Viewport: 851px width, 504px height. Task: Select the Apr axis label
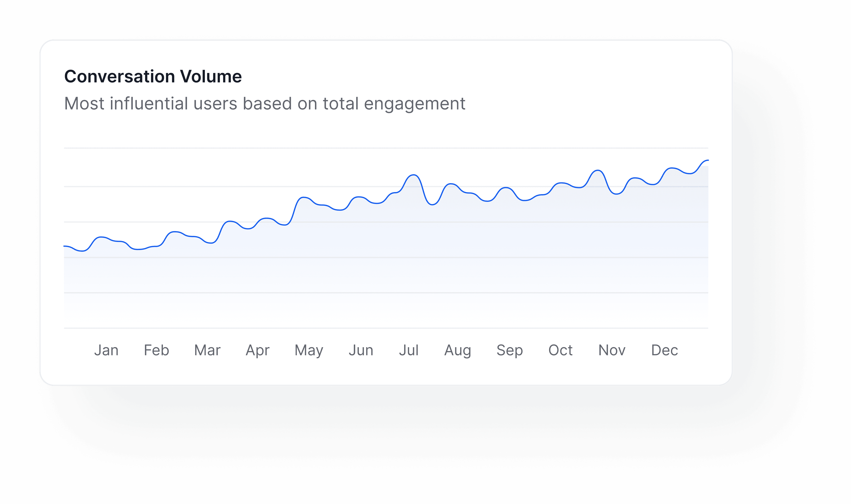pos(257,351)
